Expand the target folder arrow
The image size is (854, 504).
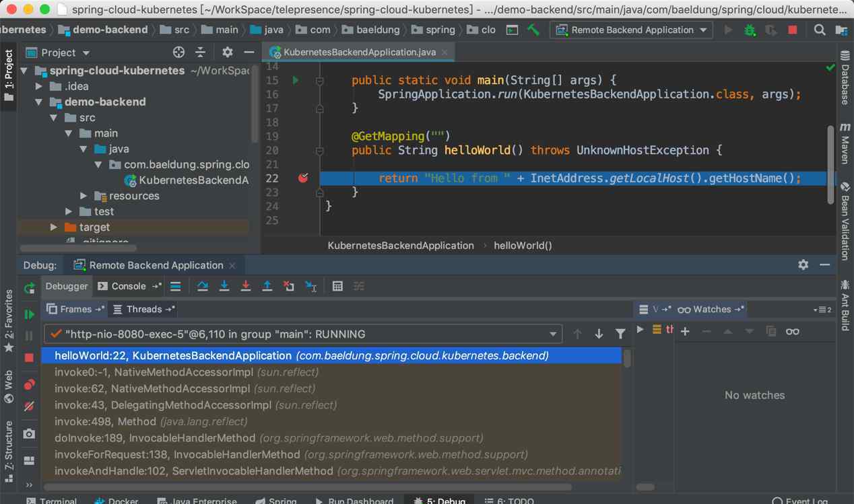click(54, 227)
